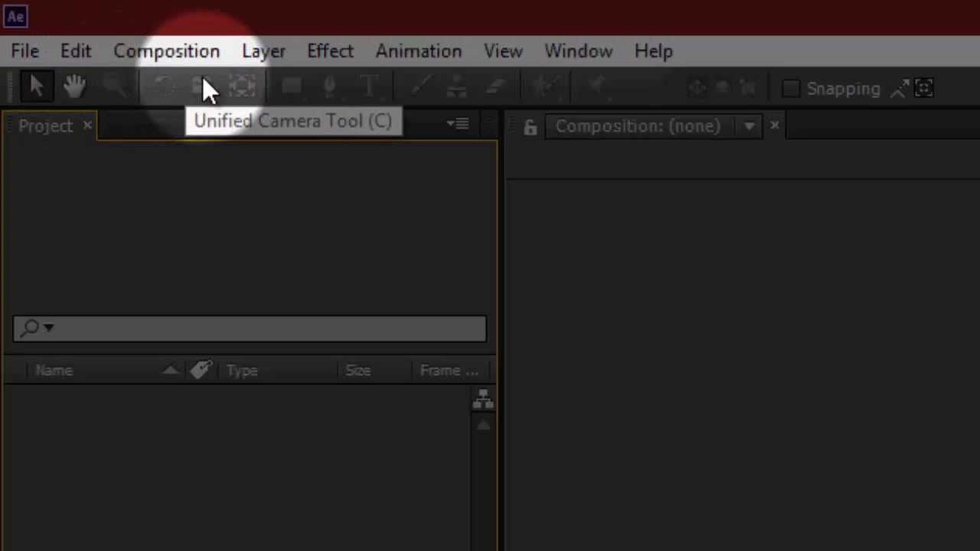Select the Horizontal Type tool
The image size is (980, 551).
pyautogui.click(x=369, y=87)
